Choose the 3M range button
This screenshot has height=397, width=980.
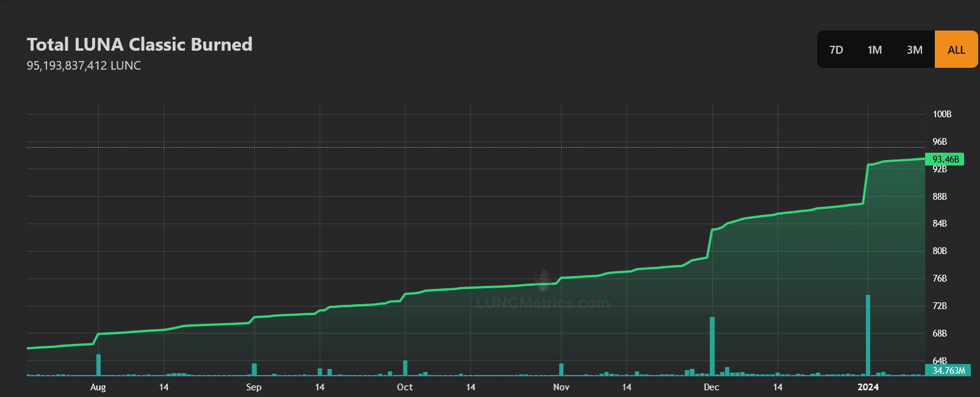tap(914, 49)
